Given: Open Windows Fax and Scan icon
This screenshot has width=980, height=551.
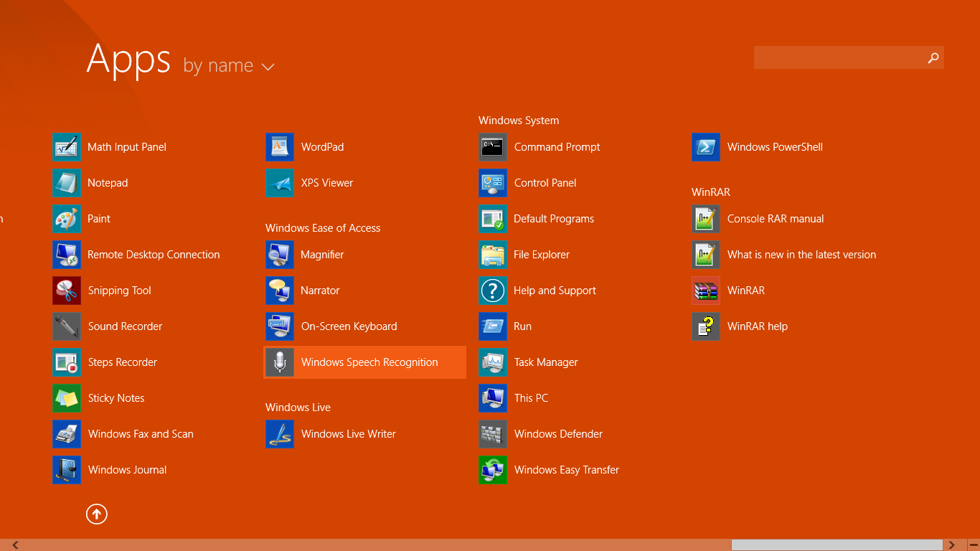Looking at the screenshot, I should (67, 434).
